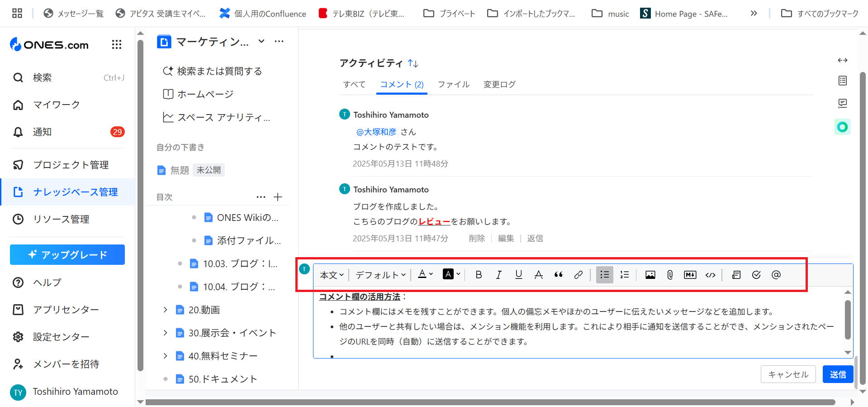
Task: Click the 送信 button
Action: click(838, 374)
